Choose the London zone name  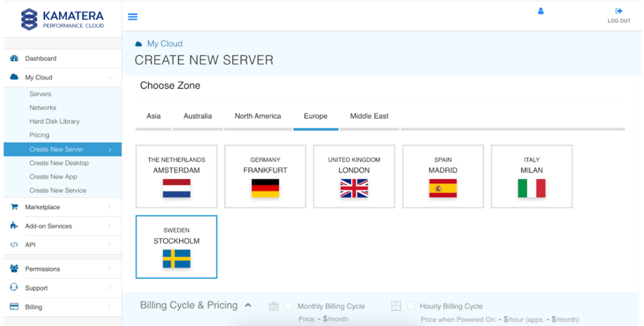[x=354, y=170]
